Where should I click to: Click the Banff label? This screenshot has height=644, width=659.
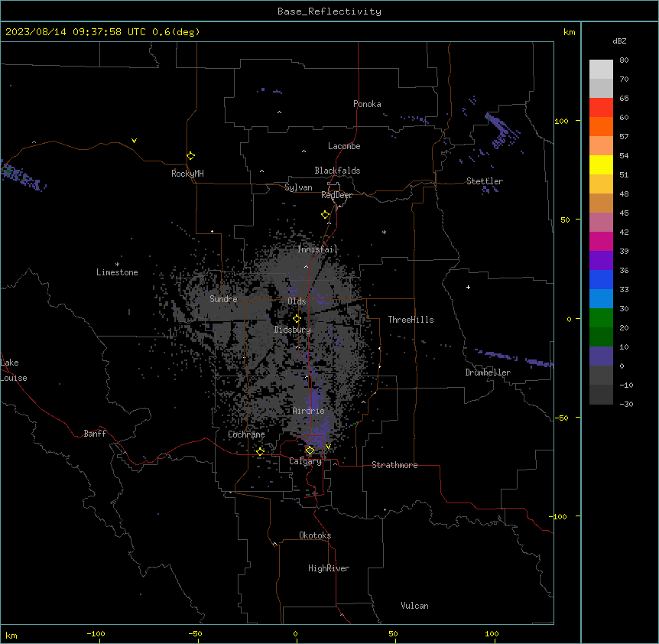[x=95, y=434]
